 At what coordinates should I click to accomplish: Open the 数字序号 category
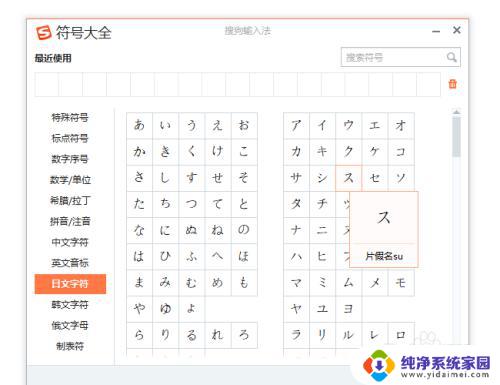click(x=70, y=159)
